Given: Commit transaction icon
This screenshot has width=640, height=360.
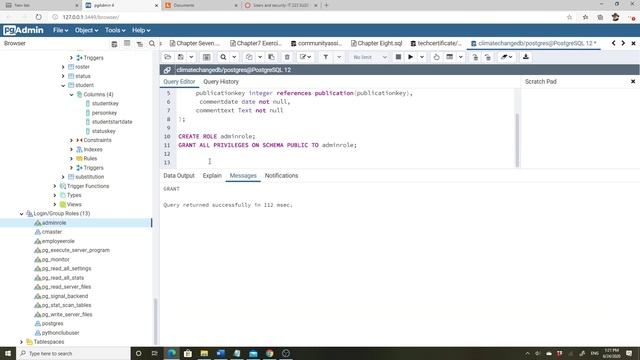Looking at the screenshot, I should point(475,57).
